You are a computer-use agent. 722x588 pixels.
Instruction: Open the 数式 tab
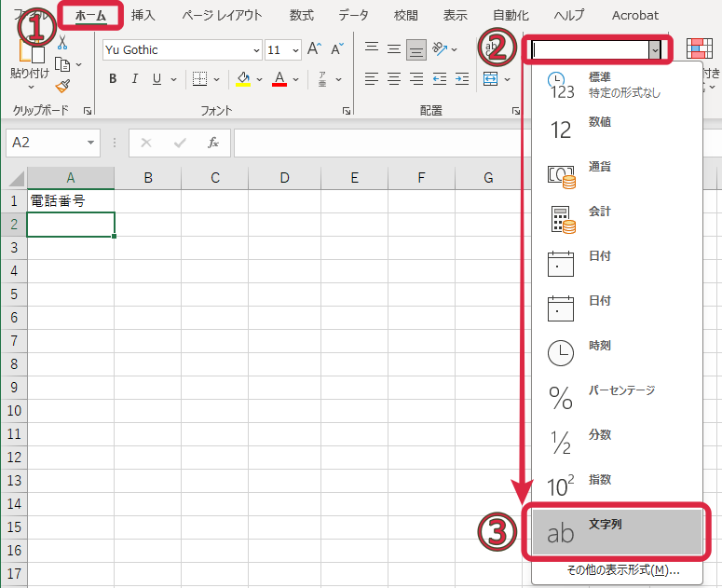click(x=302, y=15)
